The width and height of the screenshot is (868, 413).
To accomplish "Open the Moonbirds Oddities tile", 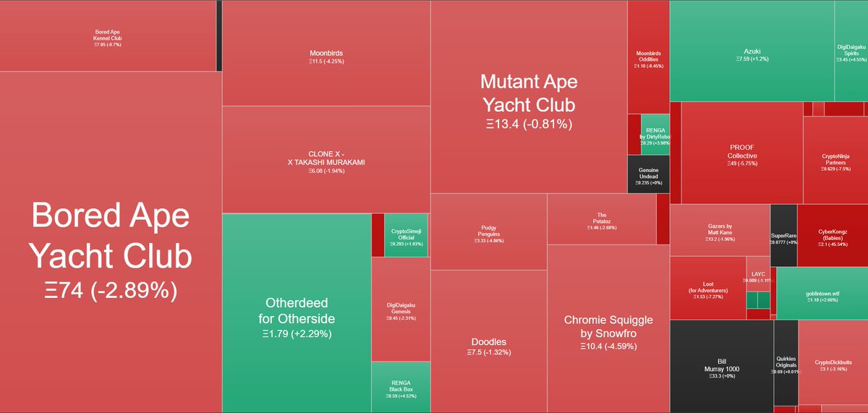I will click(648, 57).
